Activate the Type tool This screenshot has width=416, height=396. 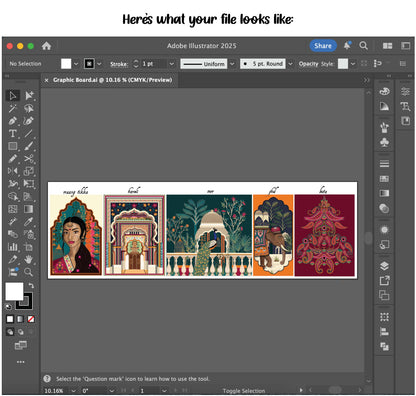(13, 133)
